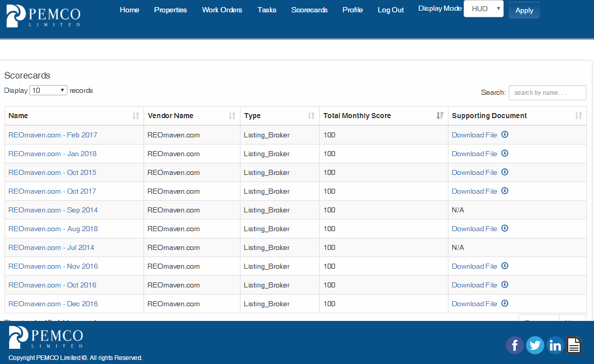Click the Facebook icon in the footer
Image resolution: width=594 pixels, height=364 pixels.
pyautogui.click(x=514, y=345)
